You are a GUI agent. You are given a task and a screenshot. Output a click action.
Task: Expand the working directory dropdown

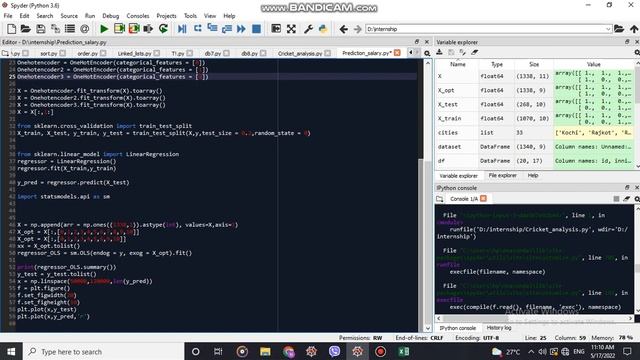click(x=608, y=29)
